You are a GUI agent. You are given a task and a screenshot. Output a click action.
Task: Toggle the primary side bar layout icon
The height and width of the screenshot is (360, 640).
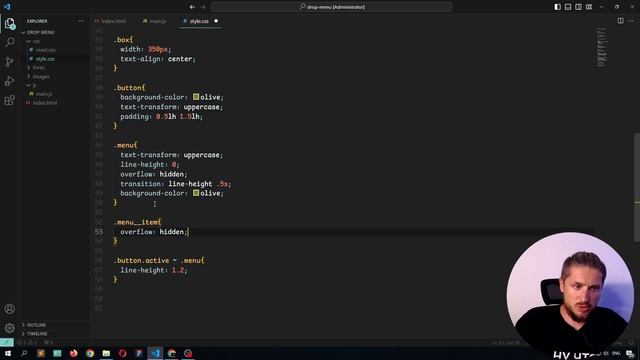point(558,7)
